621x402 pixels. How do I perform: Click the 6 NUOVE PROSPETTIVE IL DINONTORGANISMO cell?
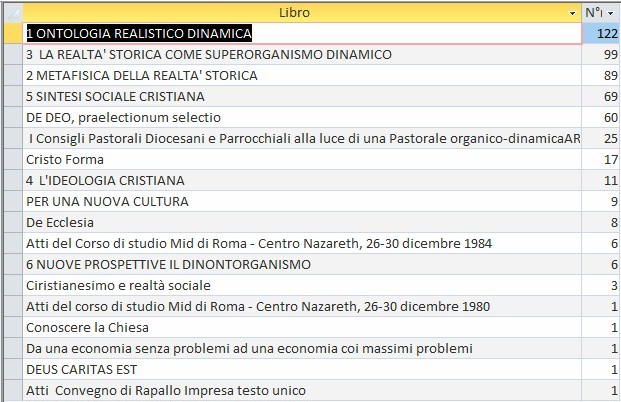[x=302, y=264]
